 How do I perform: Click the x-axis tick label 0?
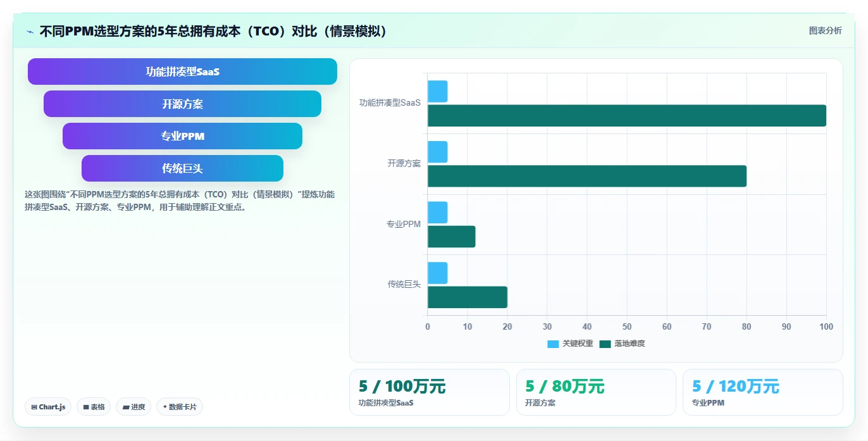[428, 326]
